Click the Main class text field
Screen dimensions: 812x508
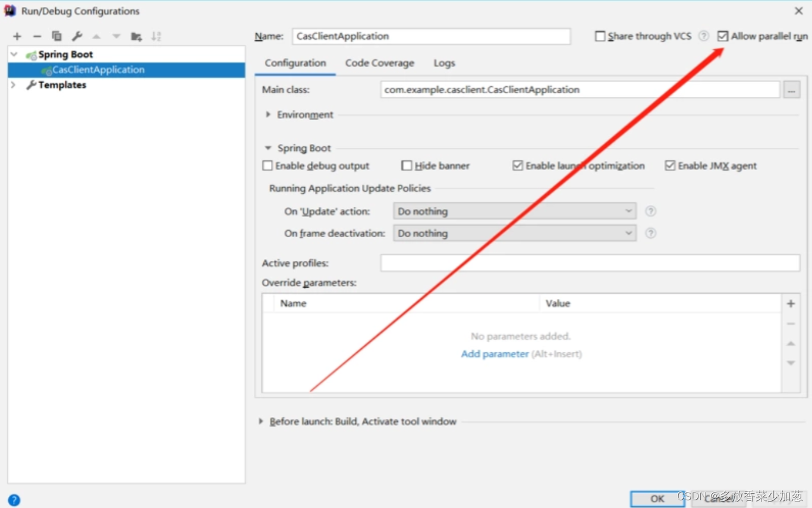point(580,90)
